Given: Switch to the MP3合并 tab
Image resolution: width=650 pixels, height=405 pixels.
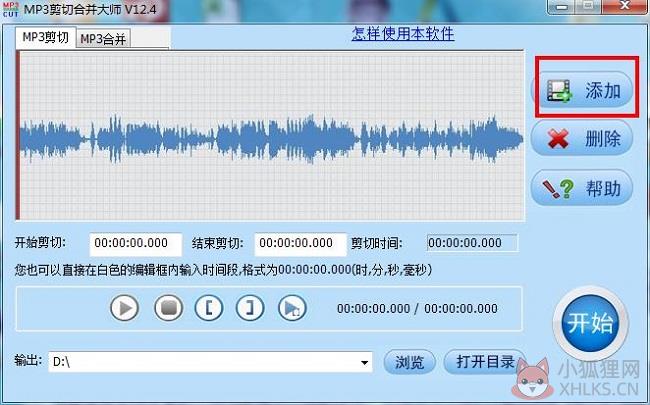Looking at the screenshot, I should [104, 39].
